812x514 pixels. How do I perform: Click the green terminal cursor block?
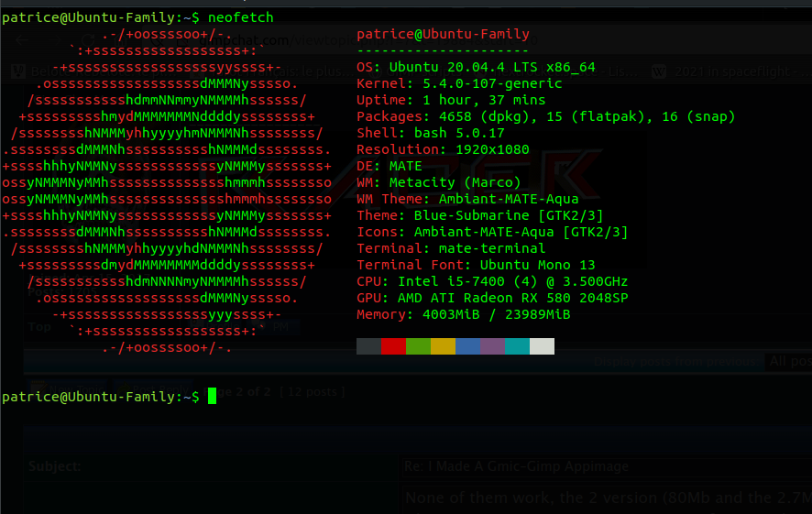tap(213, 397)
